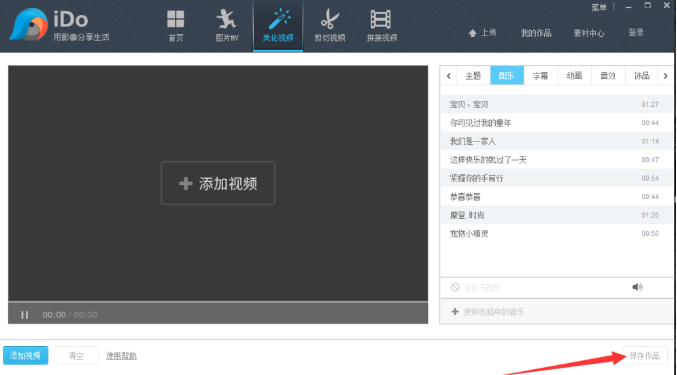This screenshot has height=375, width=677.
Task: Select the song 紧握你的手前行
Action: 557,178
